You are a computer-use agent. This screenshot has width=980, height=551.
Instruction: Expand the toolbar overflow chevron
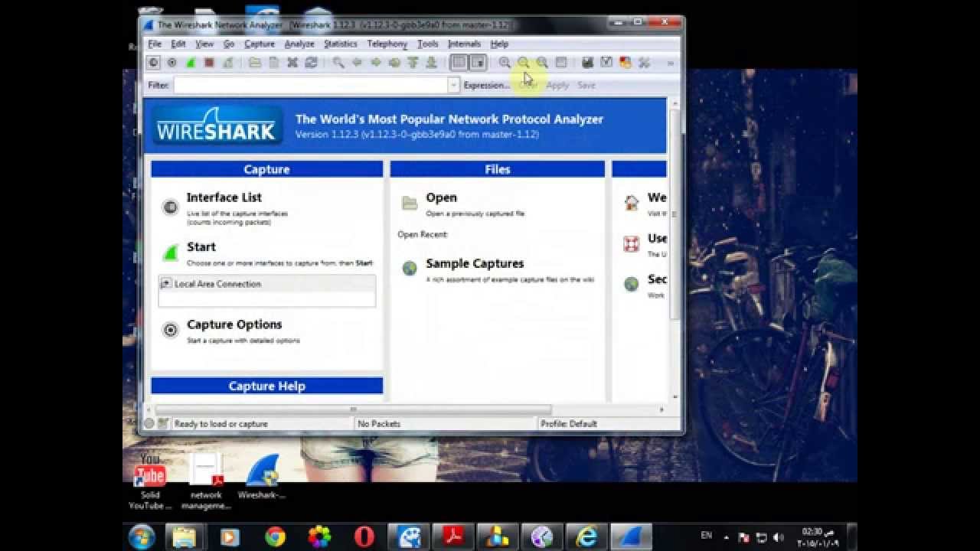click(x=671, y=63)
